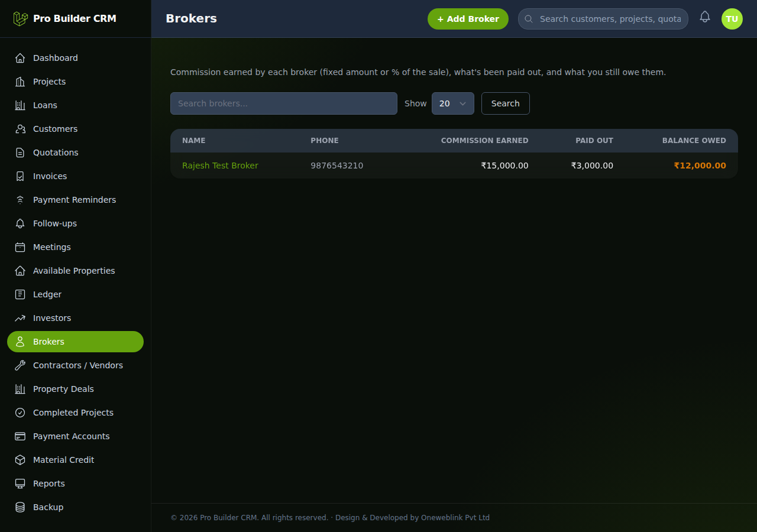Click the ₹15,000.00 commission earned value
The image size is (757, 532).
[504, 166]
